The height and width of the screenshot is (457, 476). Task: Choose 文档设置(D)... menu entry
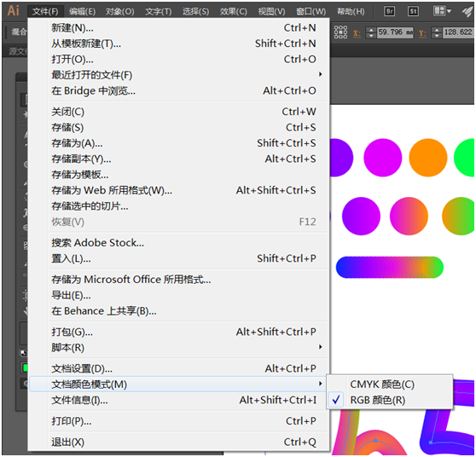coord(179,368)
